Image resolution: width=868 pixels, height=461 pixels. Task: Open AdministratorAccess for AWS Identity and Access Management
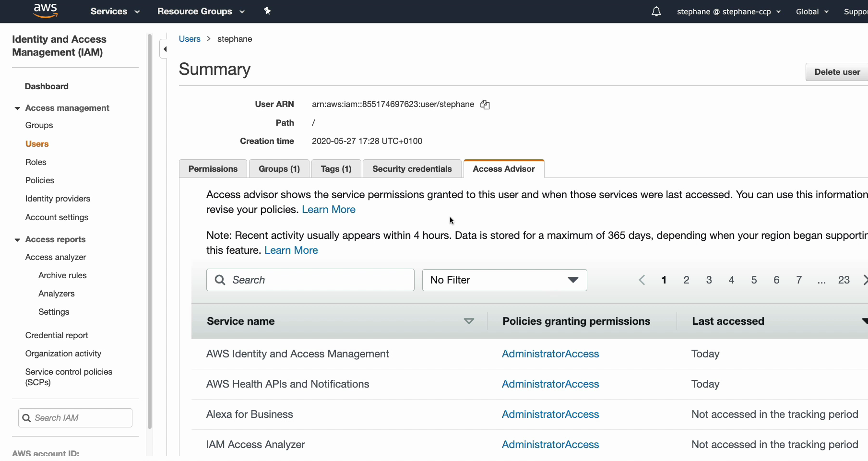[x=550, y=354]
